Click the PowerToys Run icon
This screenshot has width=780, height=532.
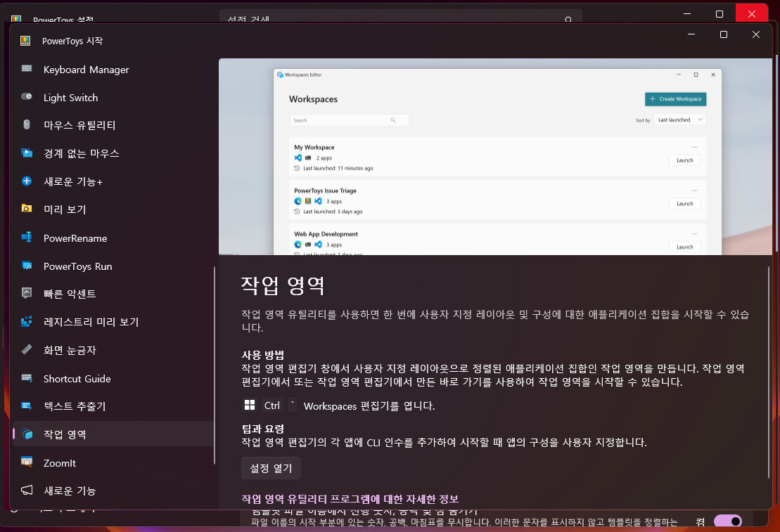27,266
